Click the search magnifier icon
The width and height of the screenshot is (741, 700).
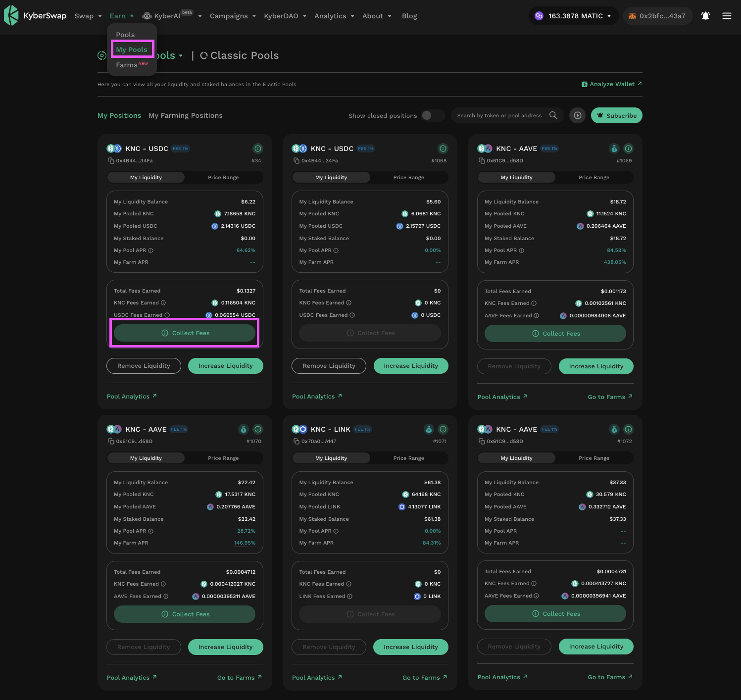[x=553, y=115]
